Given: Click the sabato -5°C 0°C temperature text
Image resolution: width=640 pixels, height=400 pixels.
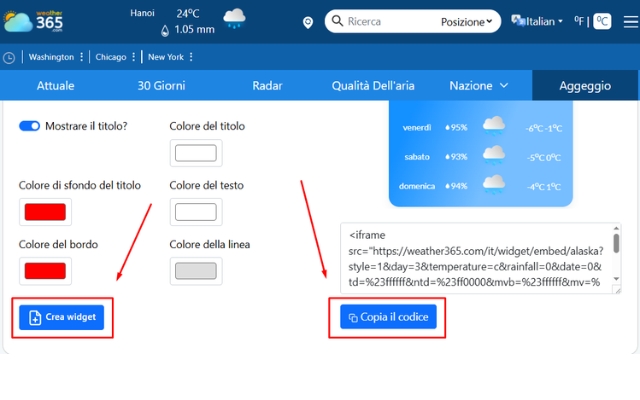Looking at the screenshot, I should (x=544, y=158).
